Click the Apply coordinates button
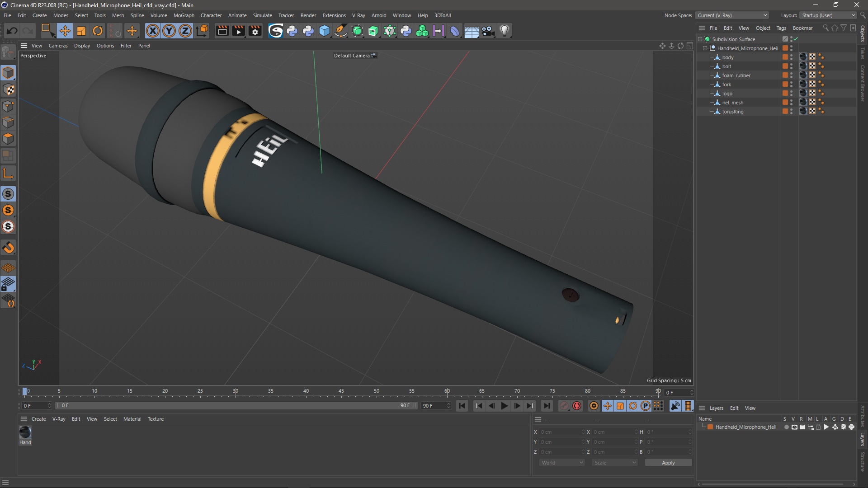This screenshot has height=488, width=868. [x=668, y=463]
